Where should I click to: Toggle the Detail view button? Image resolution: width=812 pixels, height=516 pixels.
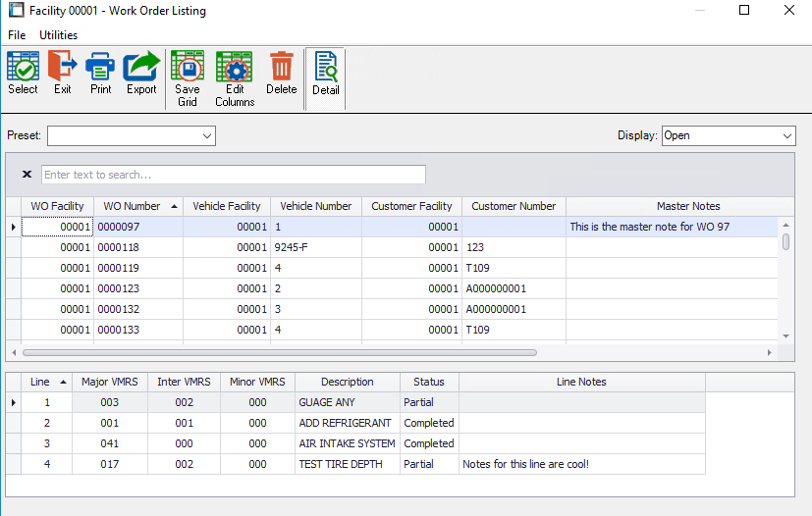coord(325,76)
